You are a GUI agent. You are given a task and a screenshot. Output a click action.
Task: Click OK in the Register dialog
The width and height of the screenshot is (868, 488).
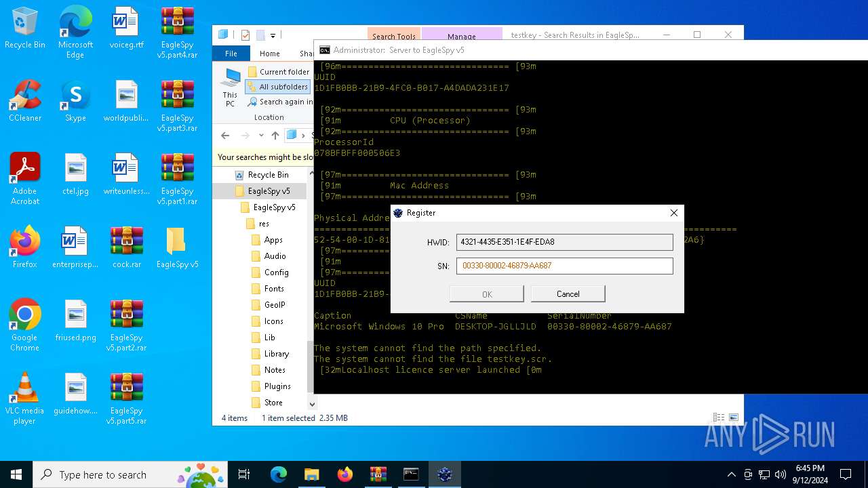coord(487,293)
